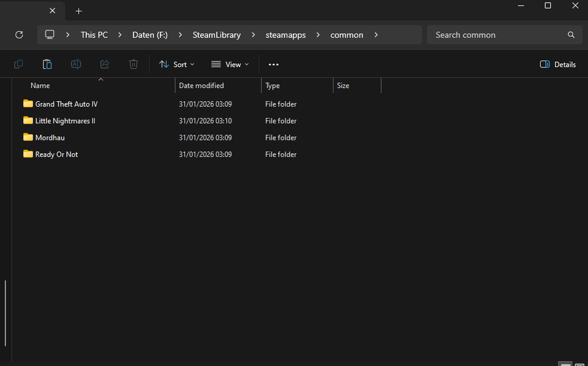
Task: Select the Grand Theft Auto IV folder
Action: (x=66, y=104)
